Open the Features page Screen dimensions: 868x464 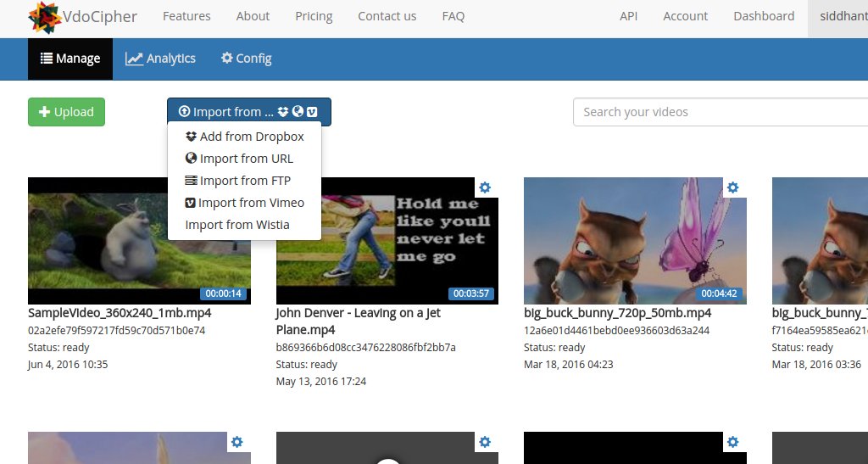point(186,16)
